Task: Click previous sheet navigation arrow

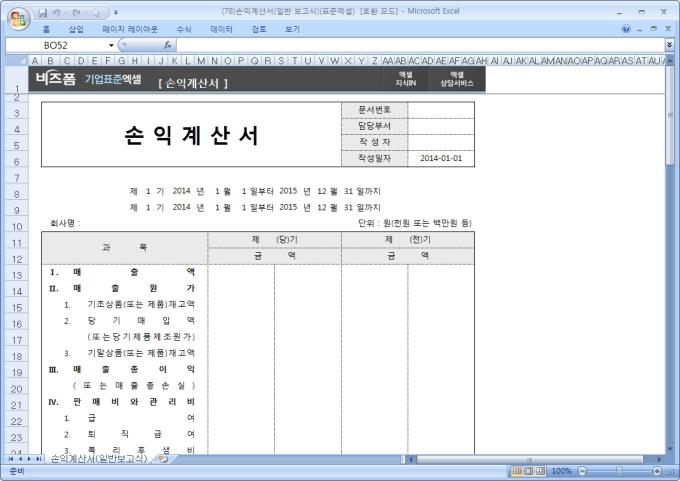Action: [x=20, y=459]
